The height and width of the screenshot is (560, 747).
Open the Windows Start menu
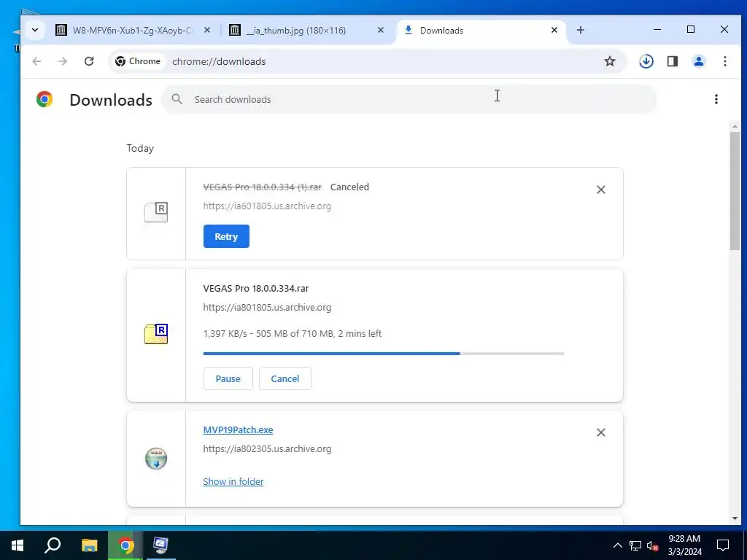pyautogui.click(x=18, y=545)
